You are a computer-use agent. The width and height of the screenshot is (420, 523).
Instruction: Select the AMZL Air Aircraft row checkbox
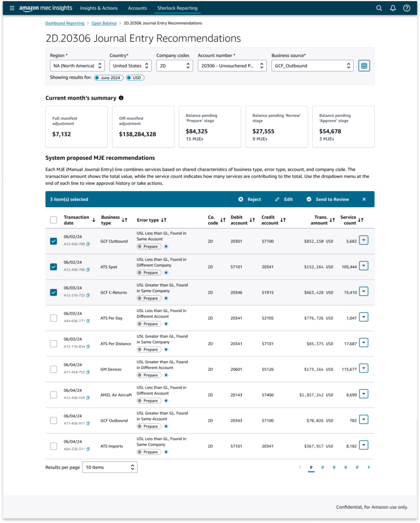pos(54,395)
